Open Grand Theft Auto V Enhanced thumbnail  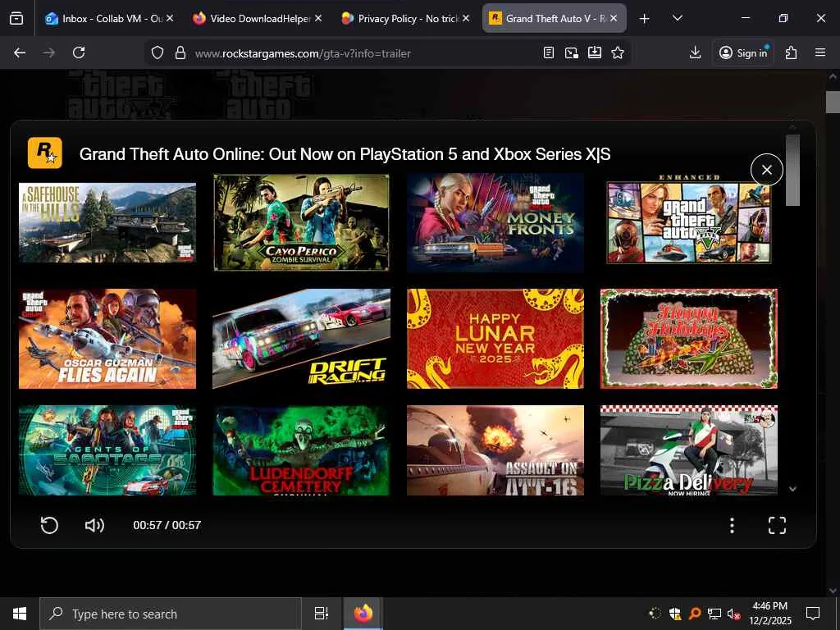[689, 220]
